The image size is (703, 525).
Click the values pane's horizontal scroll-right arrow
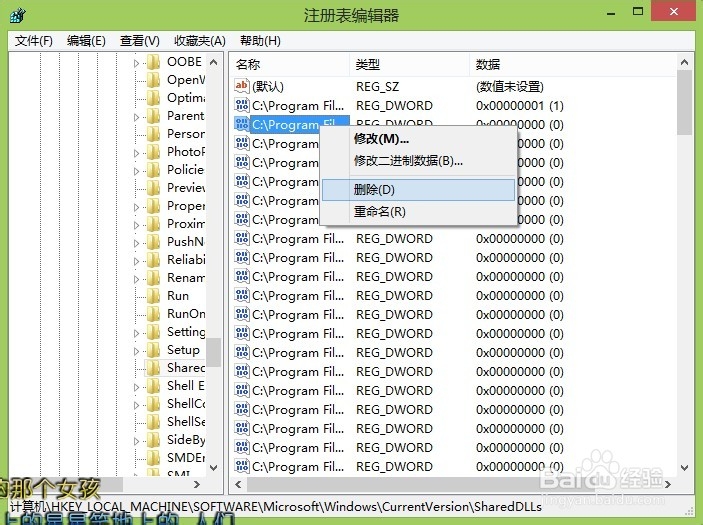click(x=668, y=484)
